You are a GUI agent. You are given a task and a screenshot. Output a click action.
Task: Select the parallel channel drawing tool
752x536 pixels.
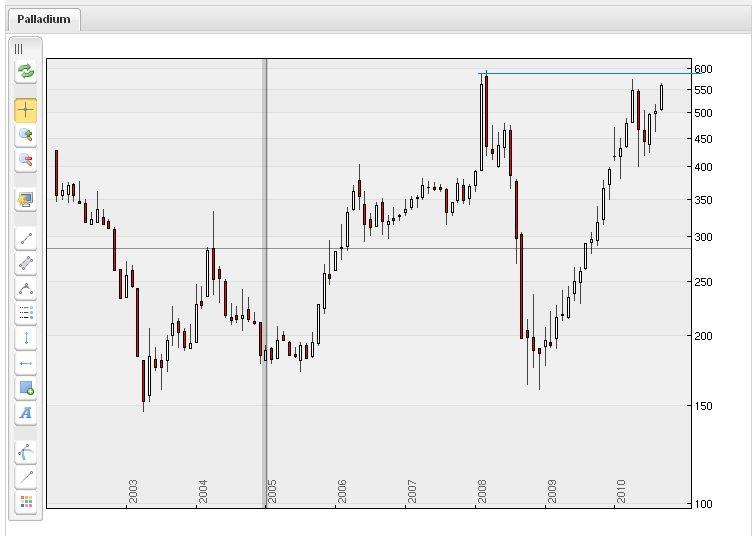click(26, 263)
